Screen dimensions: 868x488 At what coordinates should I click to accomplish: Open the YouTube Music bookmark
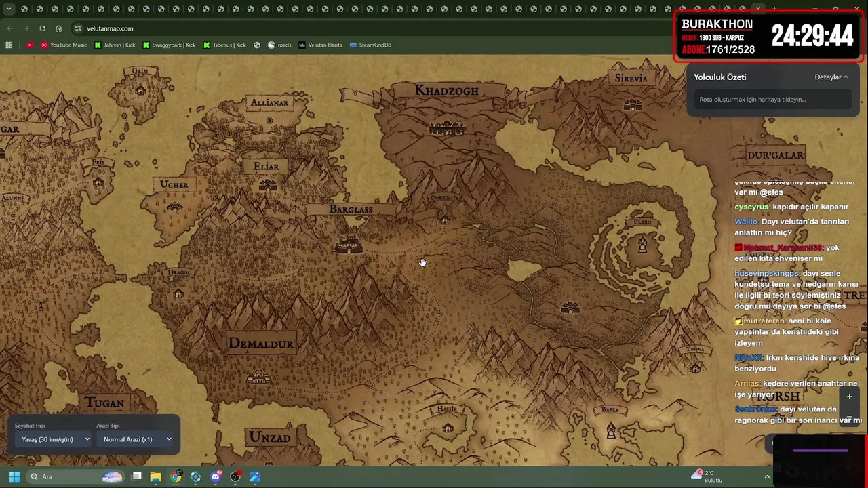tap(64, 45)
